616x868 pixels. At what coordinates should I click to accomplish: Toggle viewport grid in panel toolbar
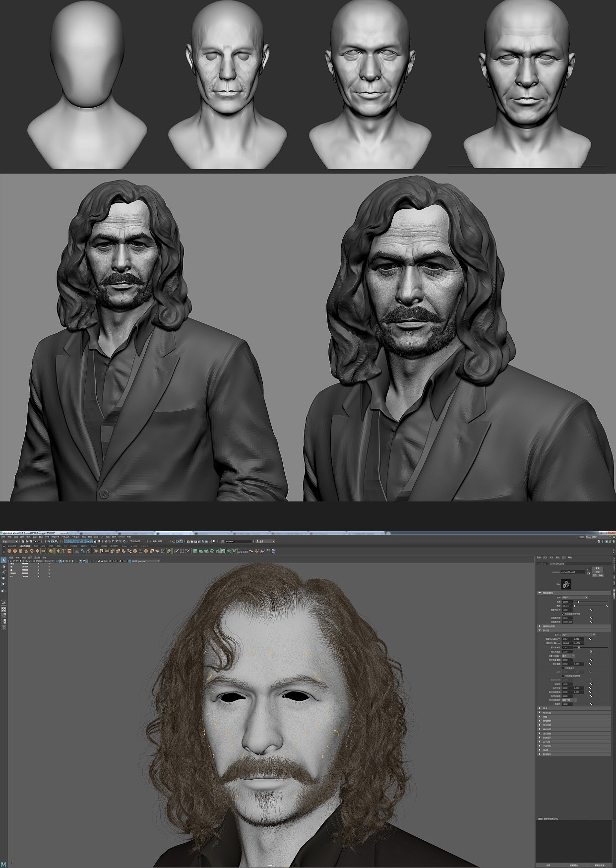(34, 561)
